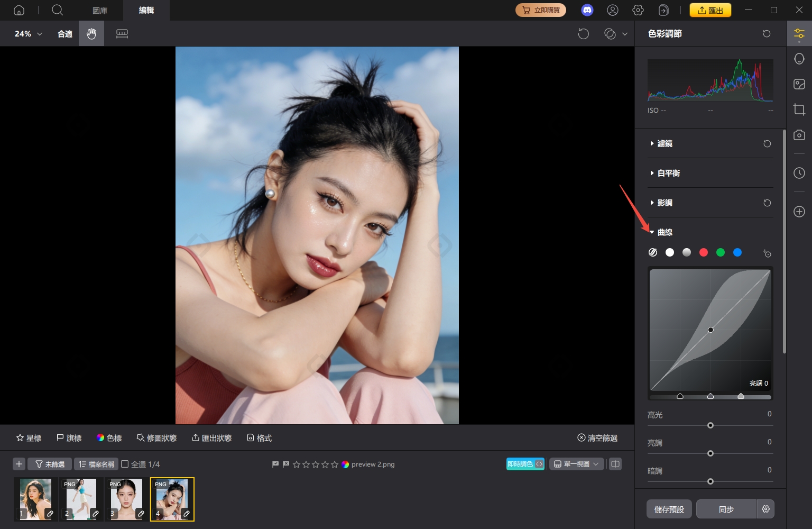Select the first photo thumbnail in filmstrip
Image resolution: width=812 pixels, height=529 pixels.
(x=35, y=498)
